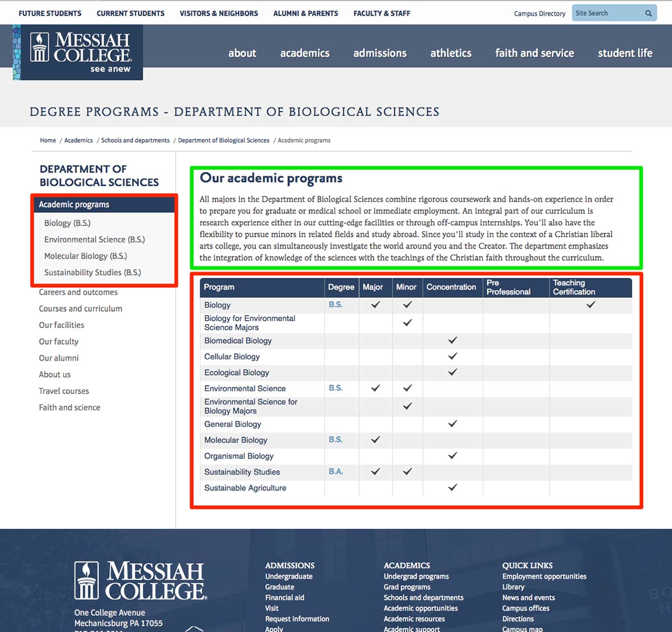Open Undergrad programs footer link
This screenshot has width=672, height=632.
click(x=416, y=577)
